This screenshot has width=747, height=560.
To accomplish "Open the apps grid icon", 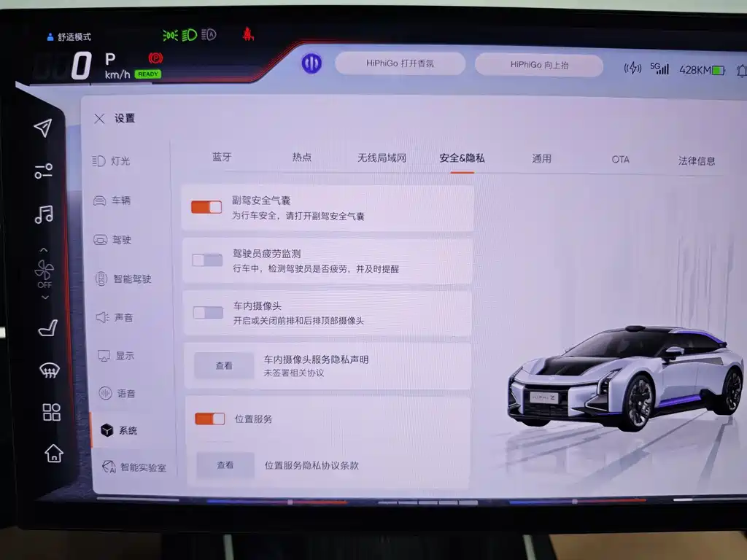I will (x=52, y=412).
